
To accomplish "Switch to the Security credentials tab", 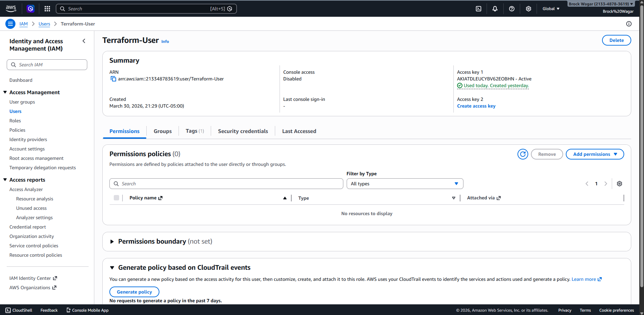I will point(243,131).
